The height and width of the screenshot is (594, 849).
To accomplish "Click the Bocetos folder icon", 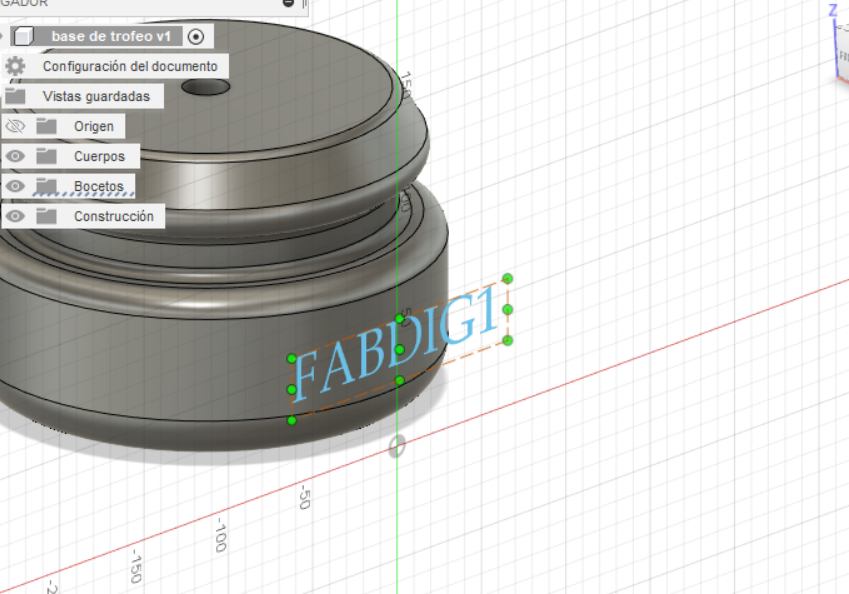I will (x=46, y=186).
